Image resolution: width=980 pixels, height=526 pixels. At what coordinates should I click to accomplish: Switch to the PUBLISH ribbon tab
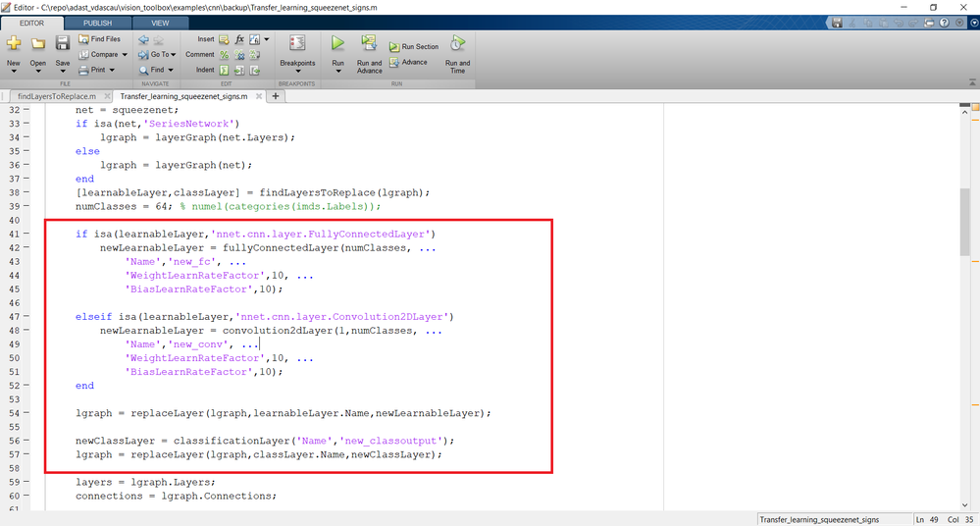click(x=97, y=24)
